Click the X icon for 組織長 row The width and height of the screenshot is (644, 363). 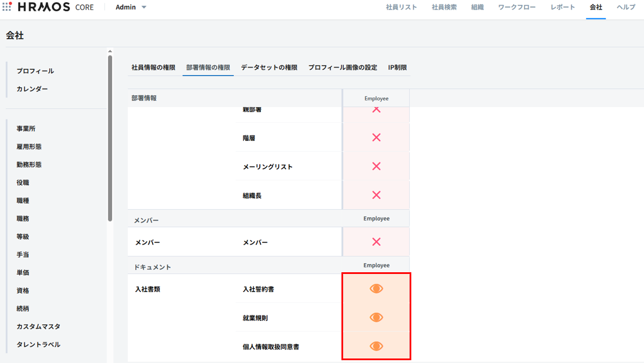(376, 195)
